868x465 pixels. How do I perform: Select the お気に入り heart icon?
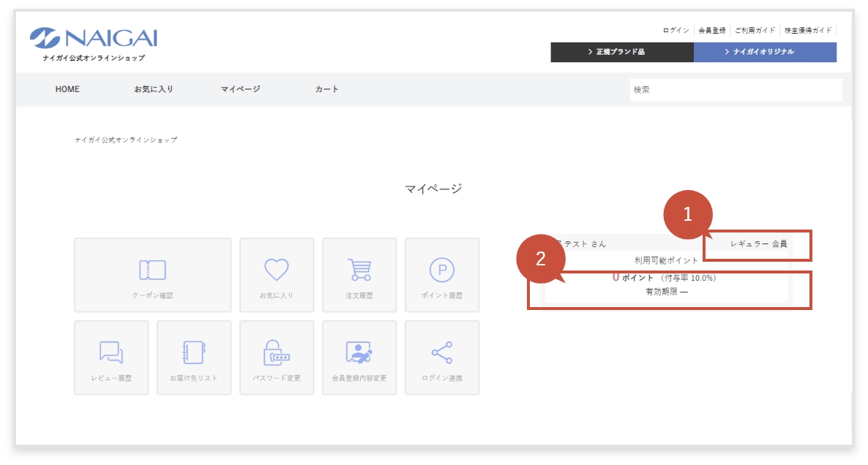point(276,275)
